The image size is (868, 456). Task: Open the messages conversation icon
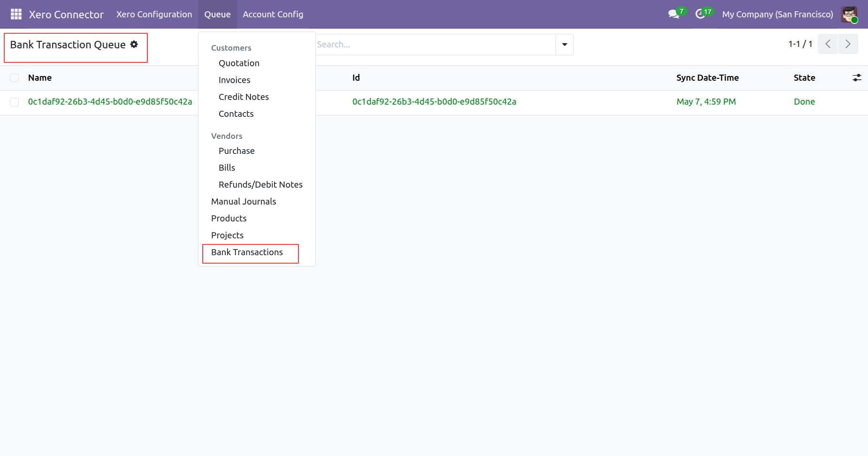674,14
